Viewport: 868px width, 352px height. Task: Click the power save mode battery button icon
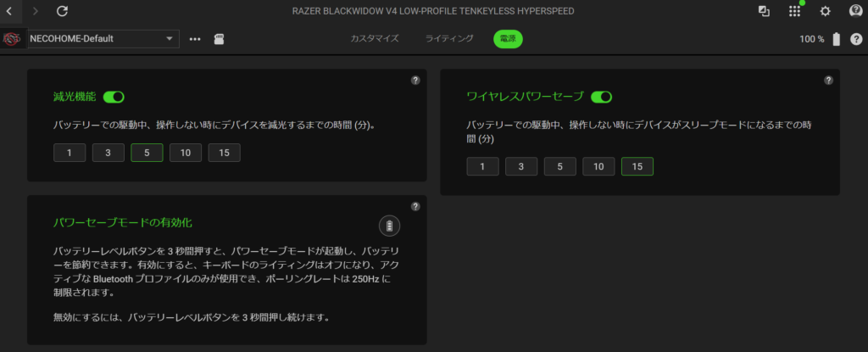coord(389,226)
